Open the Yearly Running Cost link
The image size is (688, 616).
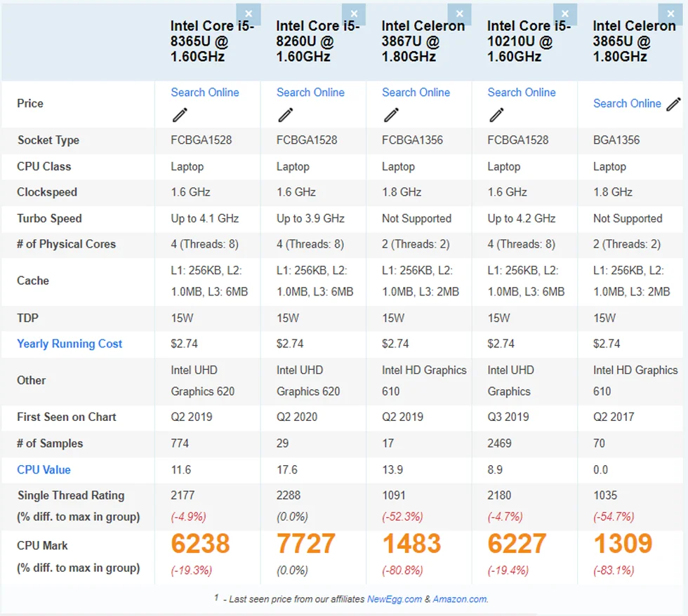[70, 344]
